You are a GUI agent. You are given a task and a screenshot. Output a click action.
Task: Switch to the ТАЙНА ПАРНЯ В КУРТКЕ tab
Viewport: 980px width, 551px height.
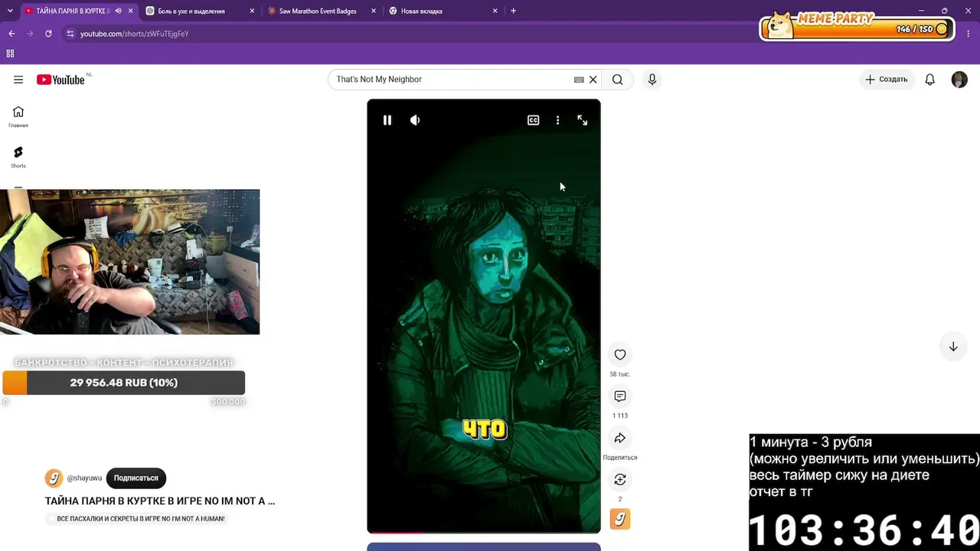pos(73,11)
